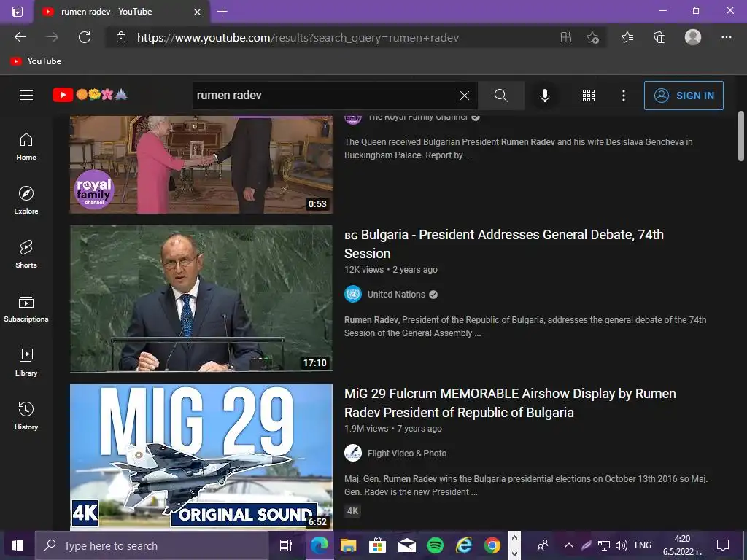Open the Windows Start menu
Image resolution: width=747 pixels, height=560 pixels.
click(18, 545)
